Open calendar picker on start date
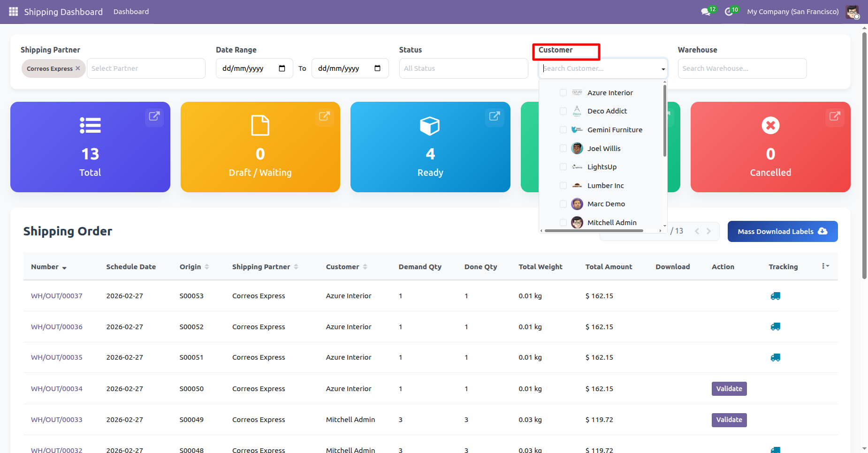Image resolution: width=868 pixels, height=453 pixels. (282, 68)
